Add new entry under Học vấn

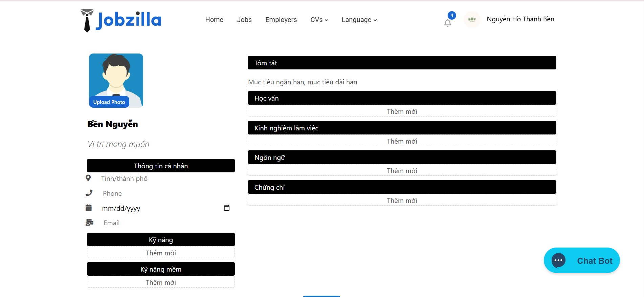(402, 111)
